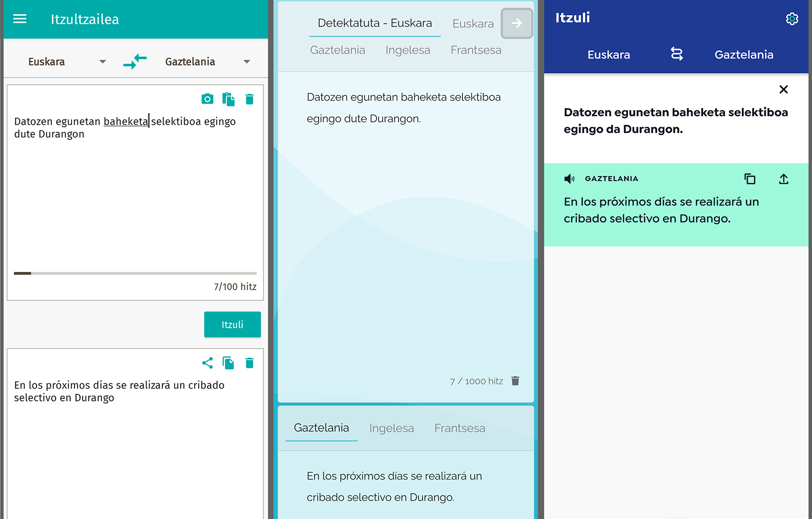Screen dimensions: 812x519
Task: Open the Gaztelania target language dropdown
Action: [x=208, y=61]
